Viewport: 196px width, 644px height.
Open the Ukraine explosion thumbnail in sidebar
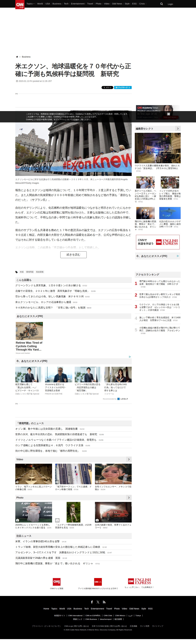[x=158, y=148]
